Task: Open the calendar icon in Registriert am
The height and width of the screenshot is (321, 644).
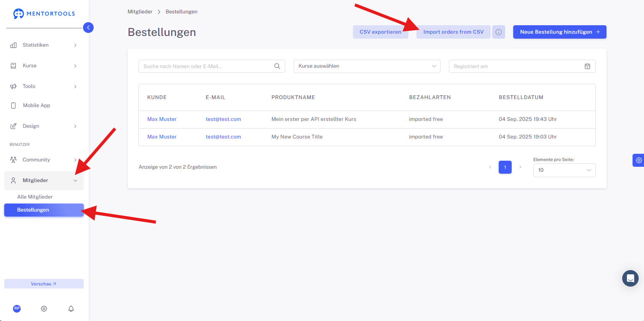Action: coord(587,66)
